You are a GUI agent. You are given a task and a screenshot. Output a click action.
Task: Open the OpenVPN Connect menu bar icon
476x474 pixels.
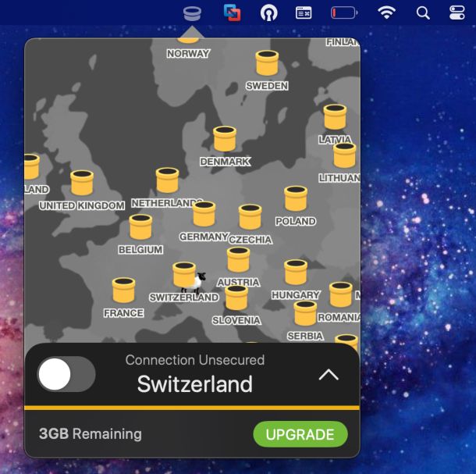coord(268,13)
